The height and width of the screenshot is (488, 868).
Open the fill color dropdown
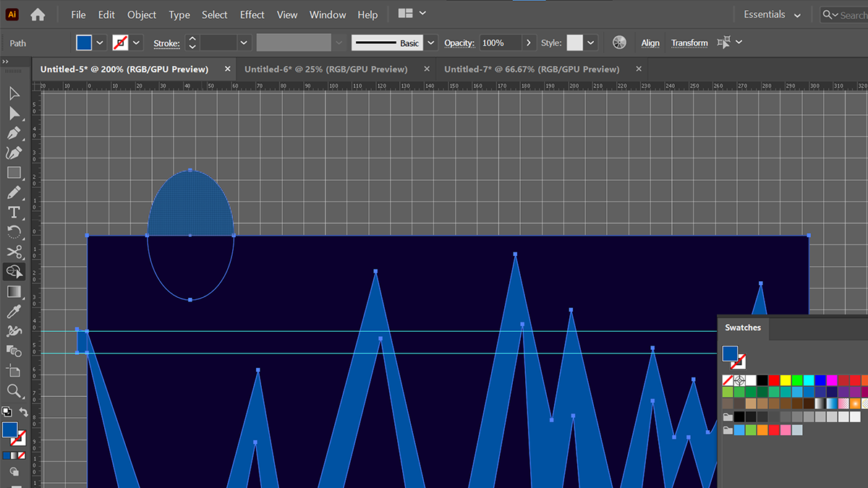100,43
